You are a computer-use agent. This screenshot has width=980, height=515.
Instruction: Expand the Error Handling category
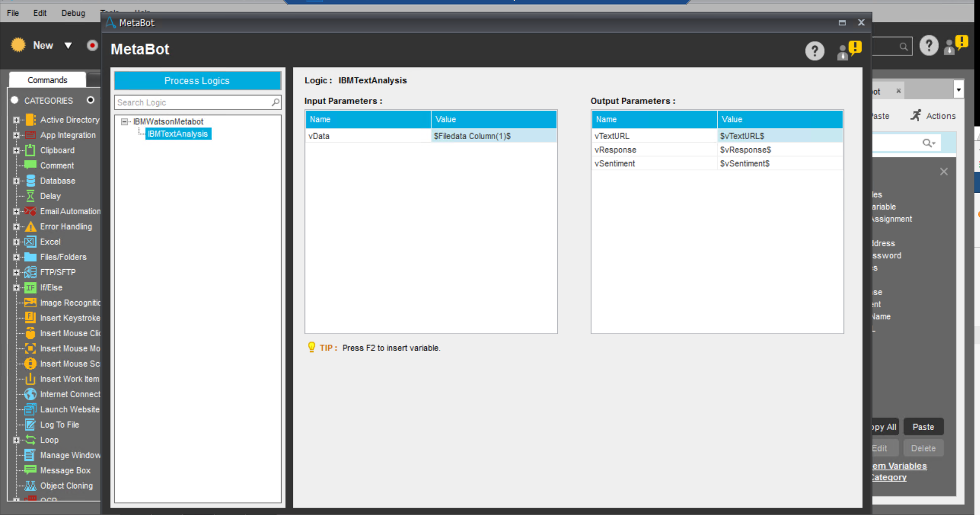point(16,227)
